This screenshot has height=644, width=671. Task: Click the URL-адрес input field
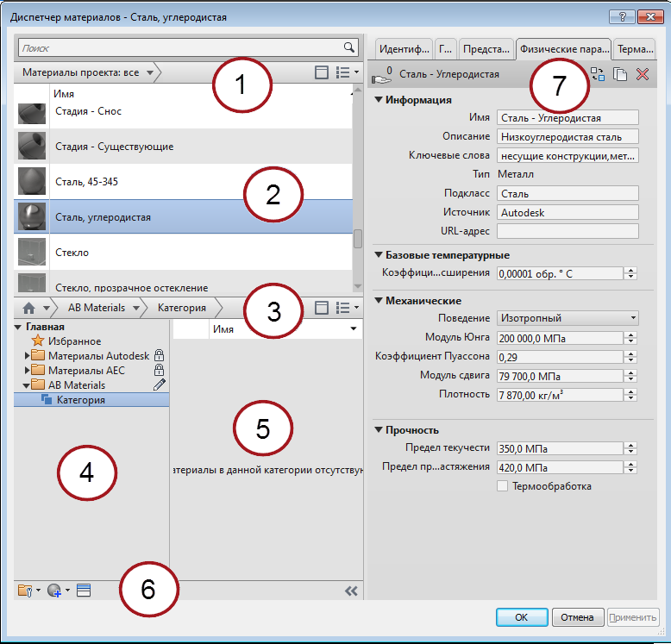click(x=568, y=231)
